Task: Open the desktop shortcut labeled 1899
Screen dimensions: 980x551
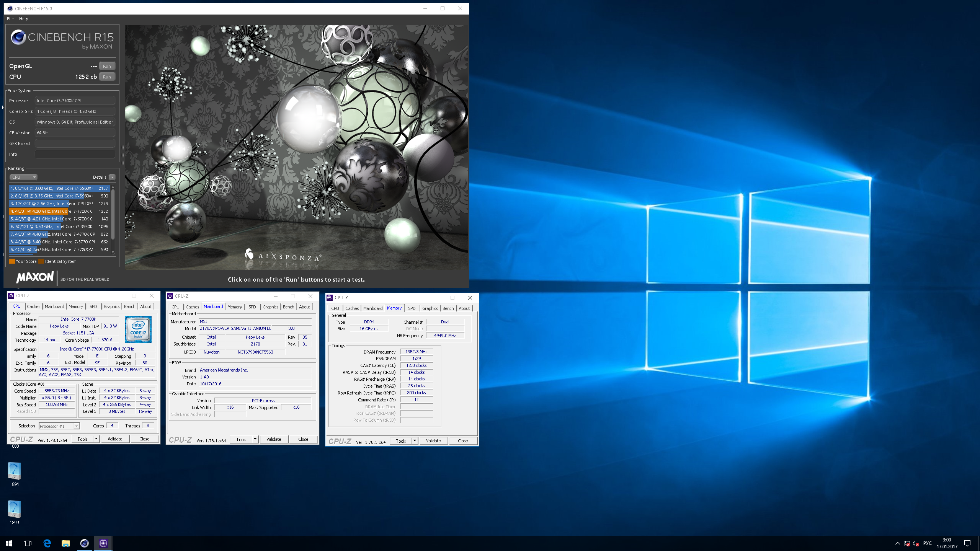Action: point(14,513)
